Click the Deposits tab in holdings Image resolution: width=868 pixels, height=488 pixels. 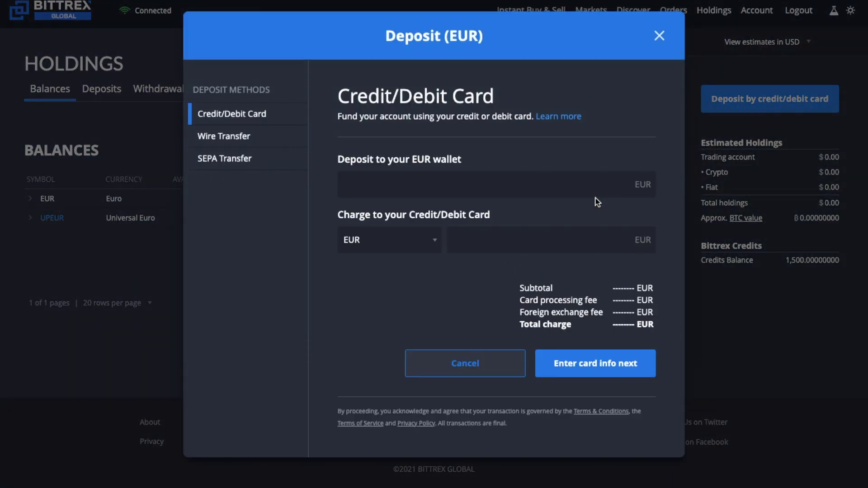101,89
